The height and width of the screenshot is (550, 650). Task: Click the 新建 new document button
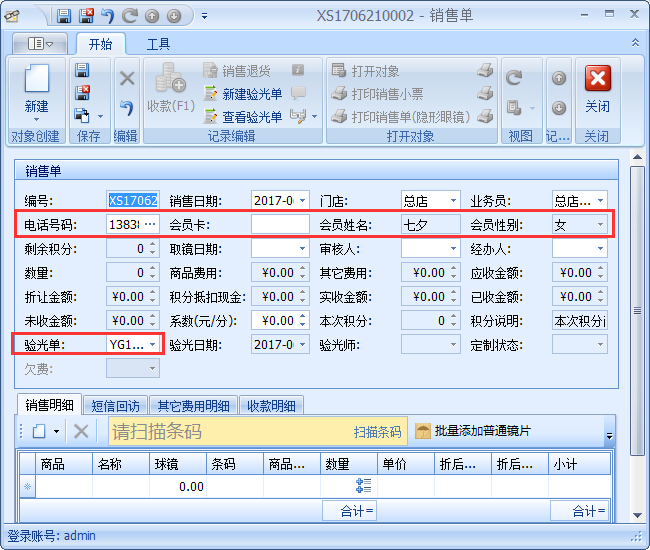point(36,92)
